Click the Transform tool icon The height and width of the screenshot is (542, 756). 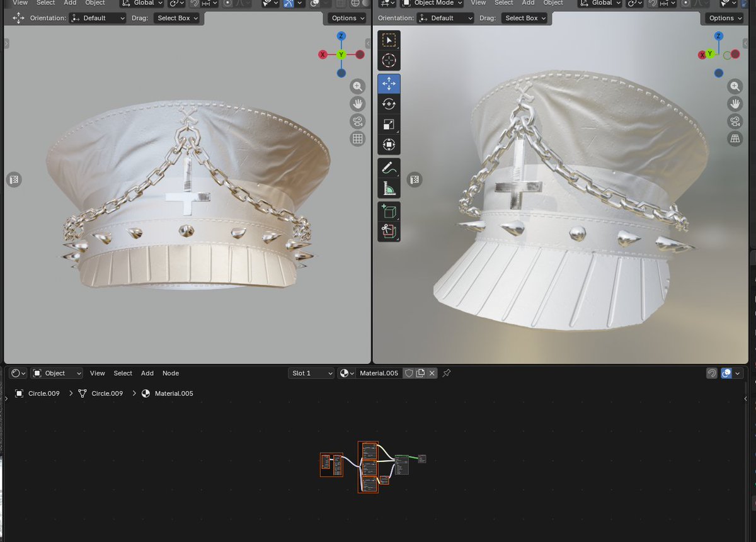tap(389, 145)
